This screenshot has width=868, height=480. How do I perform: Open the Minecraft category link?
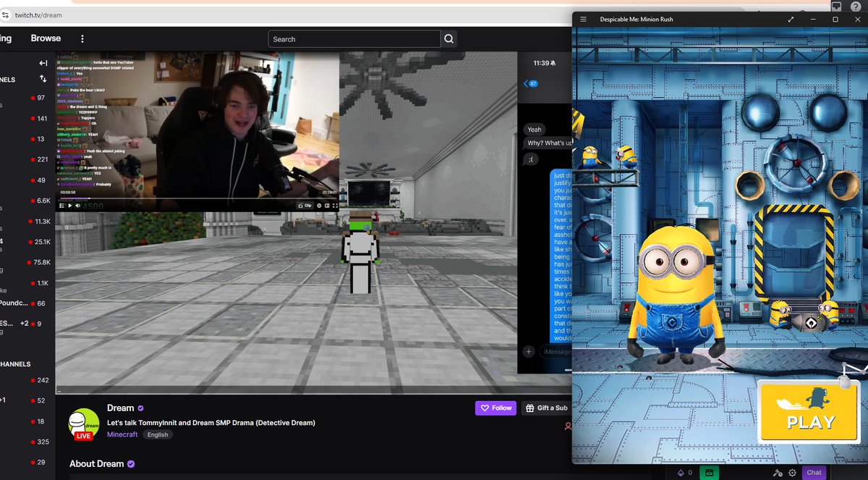123,435
